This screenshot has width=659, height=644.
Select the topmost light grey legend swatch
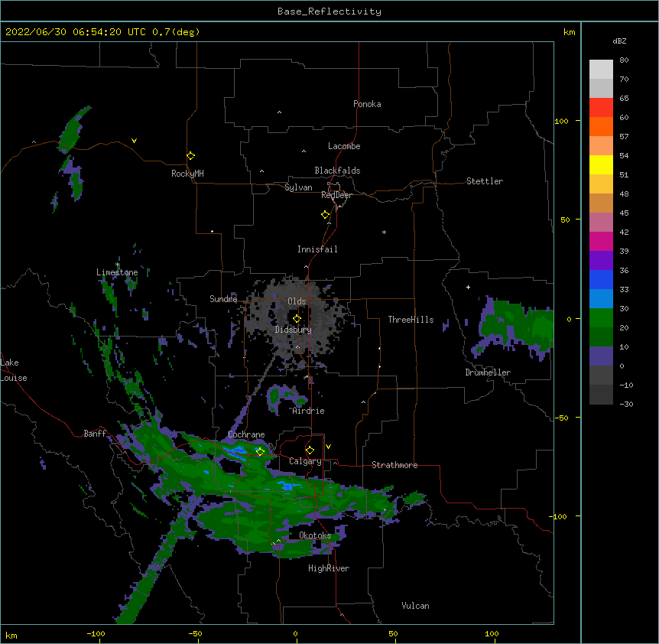coord(601,70)
